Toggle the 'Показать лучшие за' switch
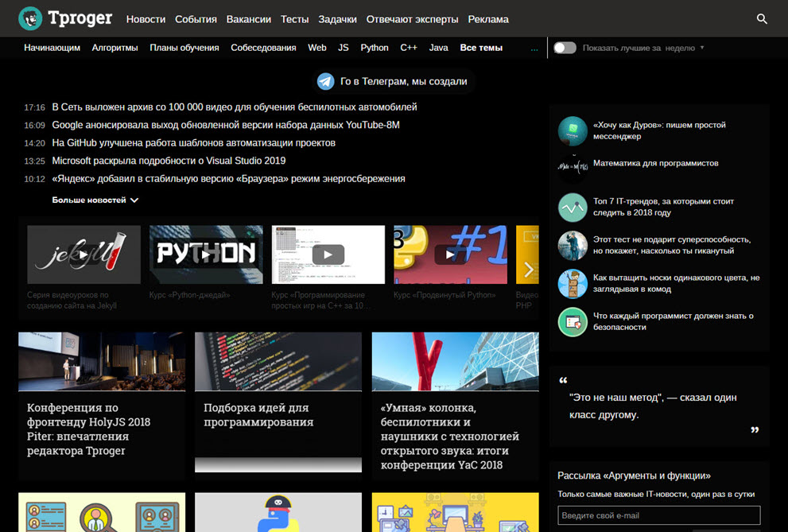The image size is (788, 532). (565, 48)
